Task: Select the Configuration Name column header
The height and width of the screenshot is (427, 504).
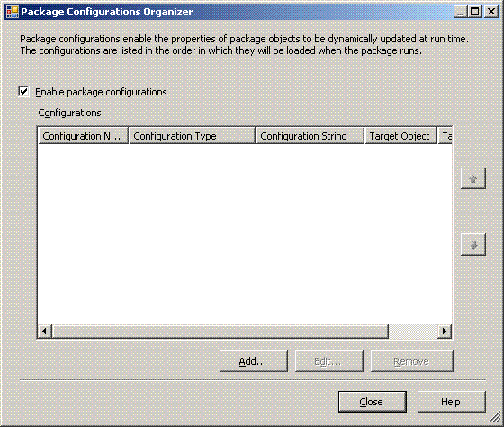Action: click(x=83, y=136)
